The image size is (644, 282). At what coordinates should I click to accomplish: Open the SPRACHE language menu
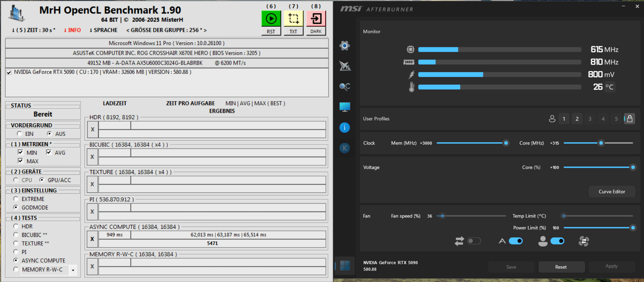pyautogui.click(x=103, y=30)
